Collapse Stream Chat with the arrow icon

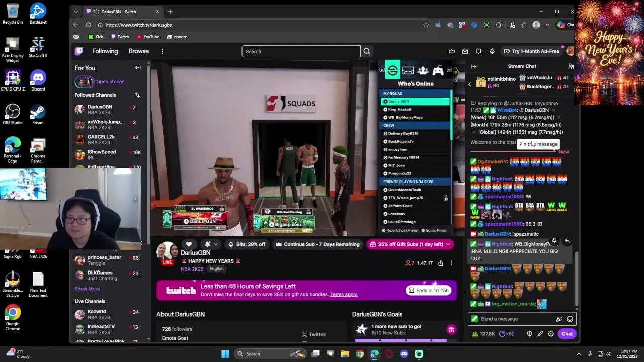tap(473, 66)
